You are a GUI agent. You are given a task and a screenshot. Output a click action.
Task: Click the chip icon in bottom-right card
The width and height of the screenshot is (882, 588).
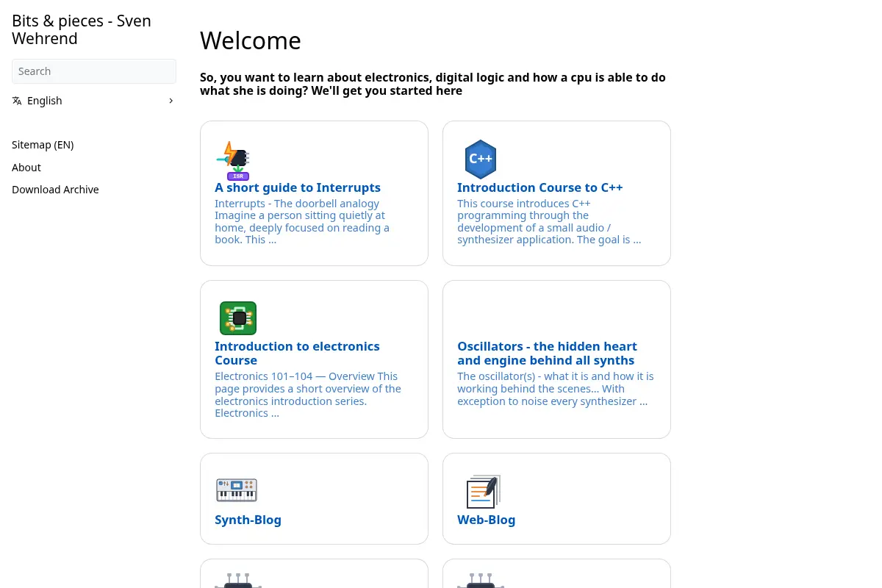pos(481,580)
